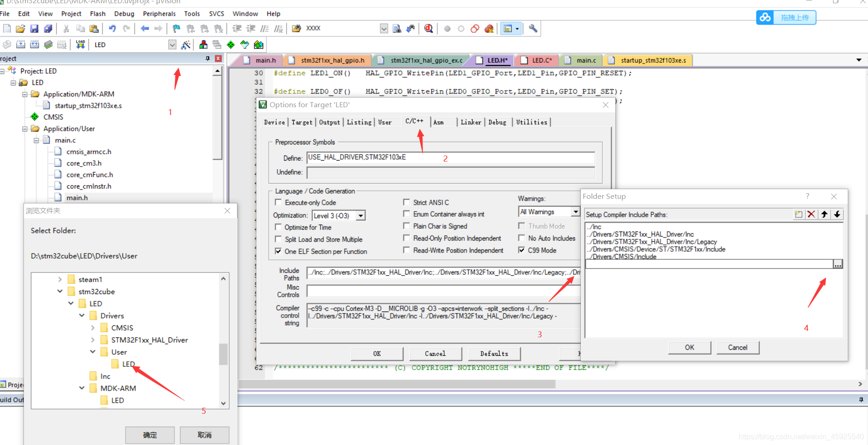Open Options for Target magic wand icon
The image size is (868, 445).
coord(186,45)
